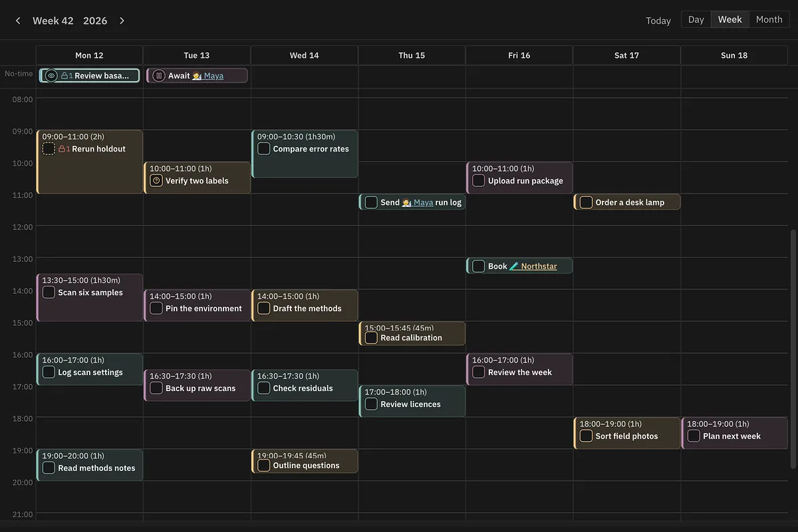
Task: Open the Maya link in Send run log task
Action: [x=418, y=202]
